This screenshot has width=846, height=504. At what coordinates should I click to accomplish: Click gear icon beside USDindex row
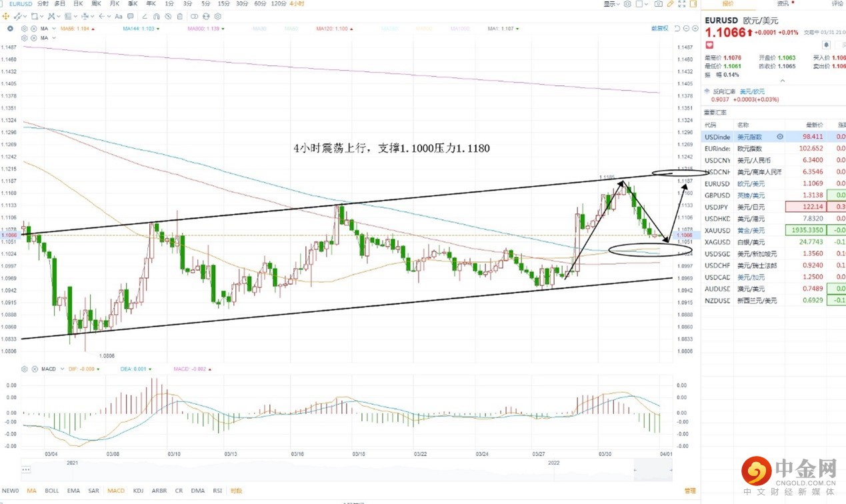pos(779,136)
